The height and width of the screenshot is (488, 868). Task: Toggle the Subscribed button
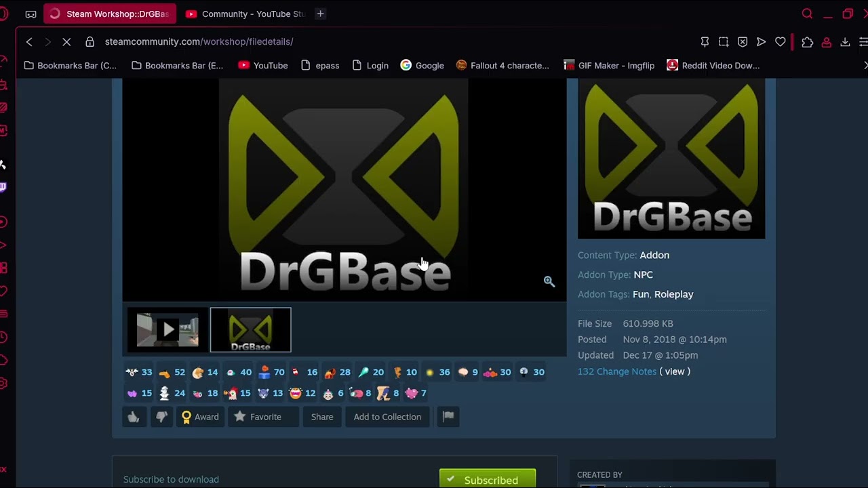(488, 479)
